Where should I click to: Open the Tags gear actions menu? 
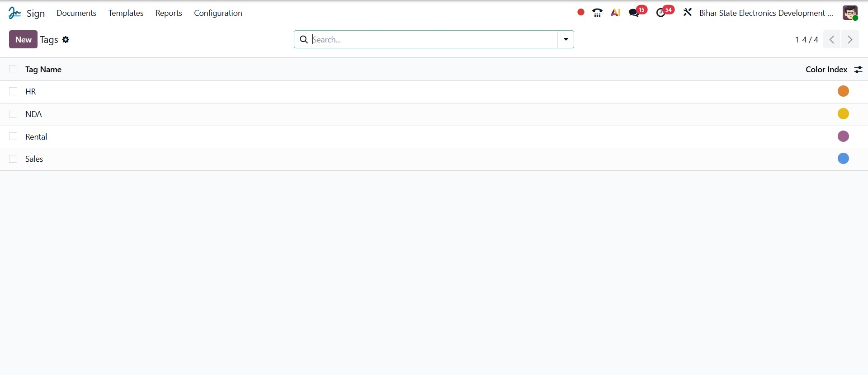point(66,40)
